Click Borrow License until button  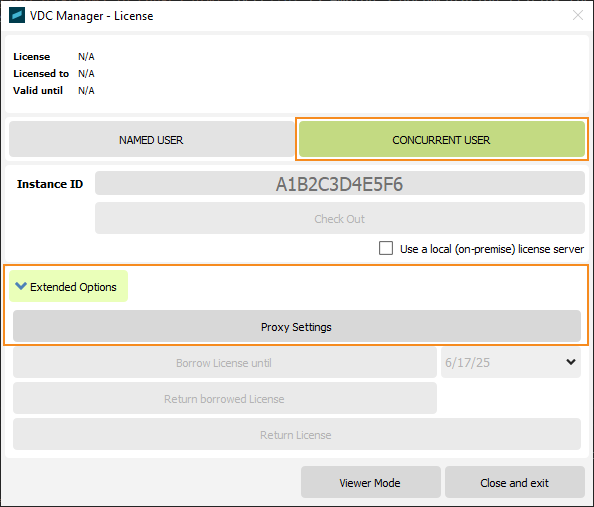(x=225, y=363)
